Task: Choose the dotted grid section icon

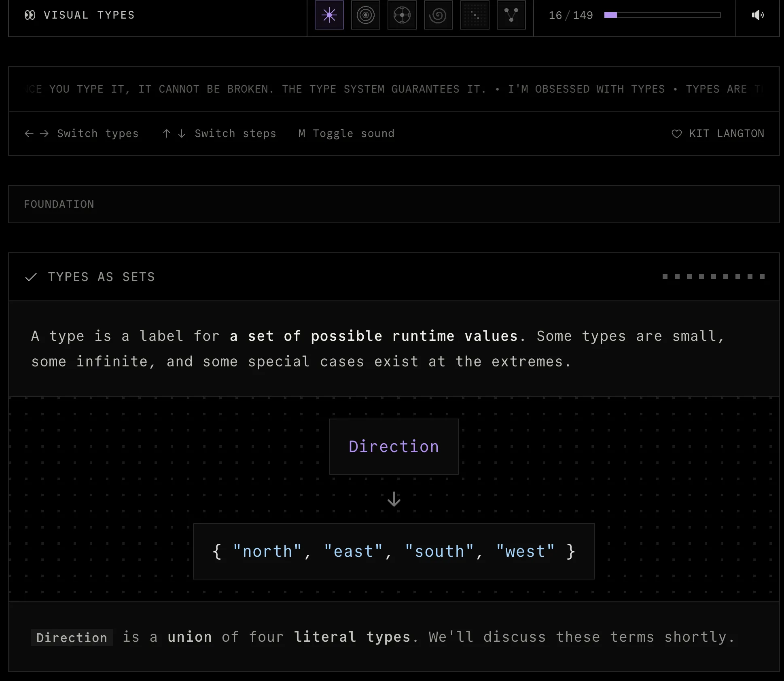Action: 475,15
